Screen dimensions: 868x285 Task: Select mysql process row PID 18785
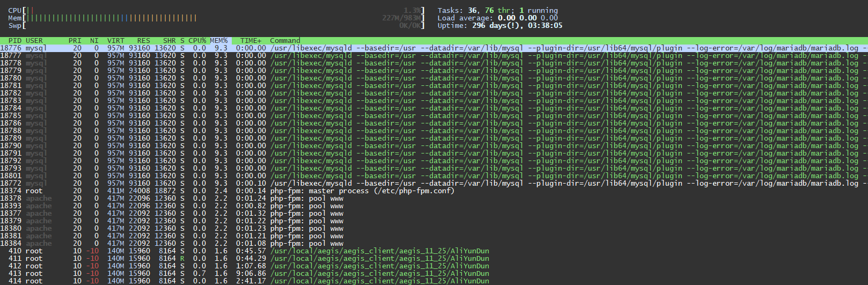[434, 116]
